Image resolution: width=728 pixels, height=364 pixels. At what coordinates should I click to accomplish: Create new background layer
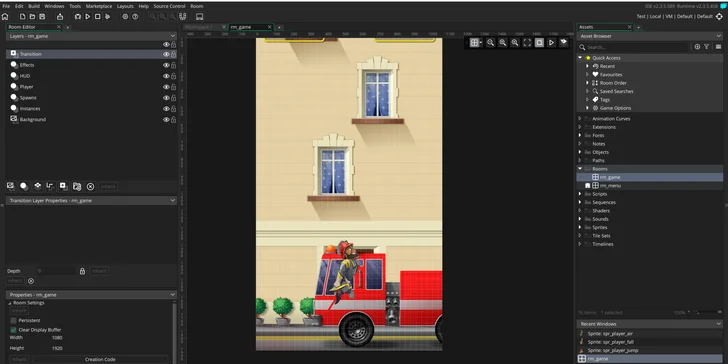[x=11, y=186]
